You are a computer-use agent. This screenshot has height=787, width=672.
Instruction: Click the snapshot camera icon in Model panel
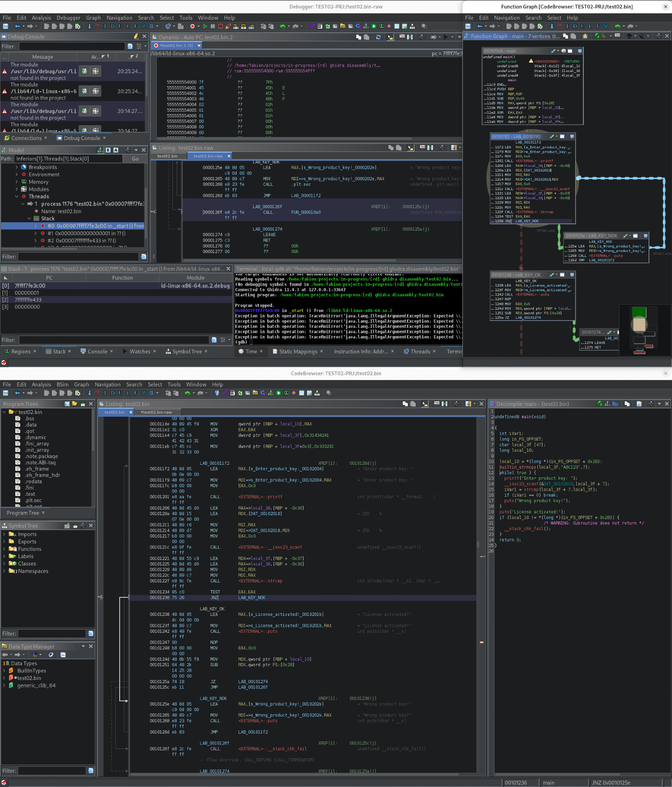click(128, 150)
